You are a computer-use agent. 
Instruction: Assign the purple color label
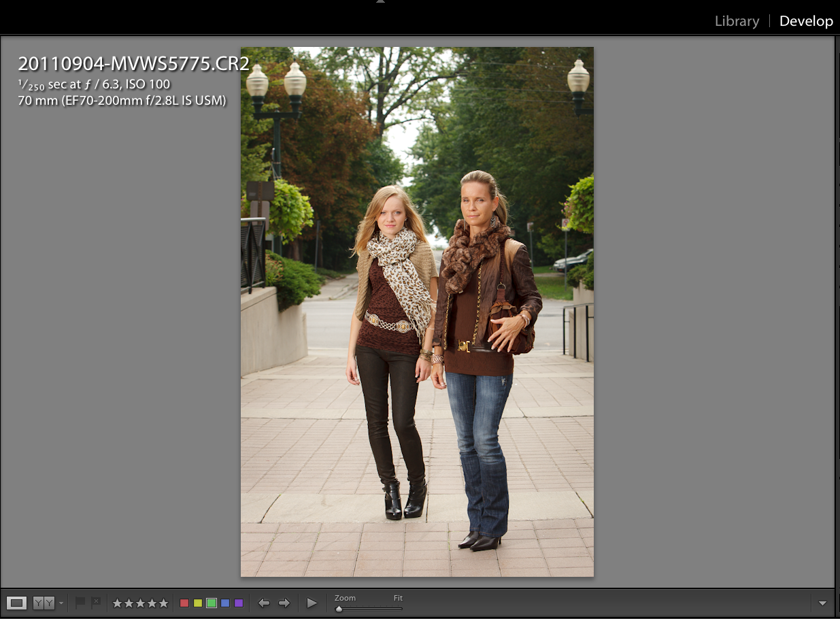[x=239, y=603]
